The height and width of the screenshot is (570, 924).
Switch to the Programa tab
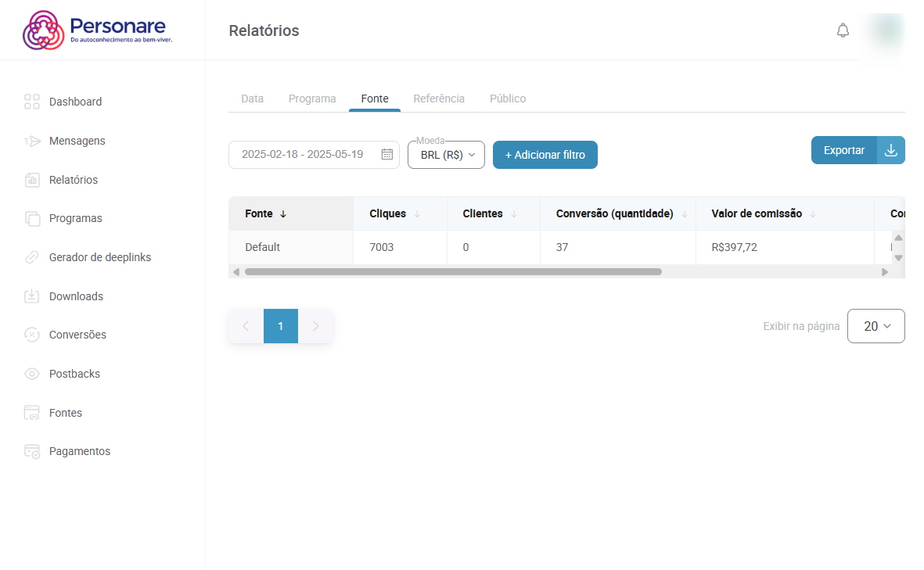312,99
